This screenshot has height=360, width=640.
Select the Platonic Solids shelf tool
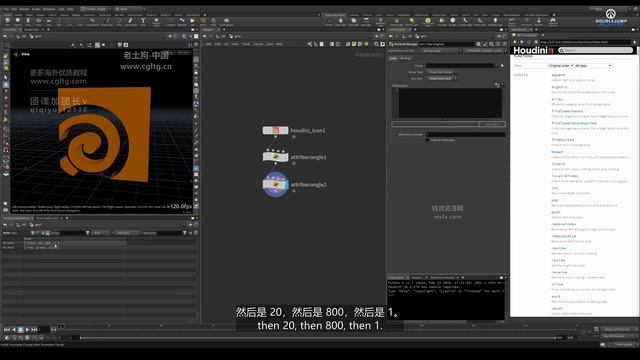(156, 21)
